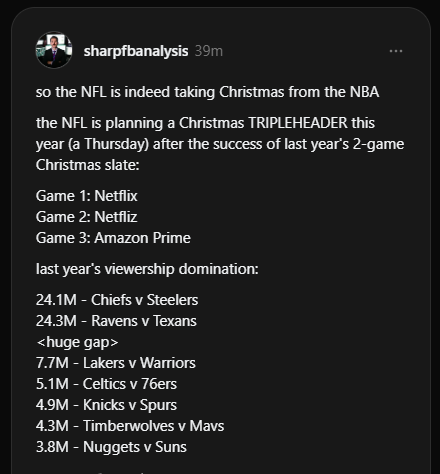Screen dimensions: 440x474
Task: Select the 'Game 3: Amazon Prime' line
Action: (x=113, y=238)
